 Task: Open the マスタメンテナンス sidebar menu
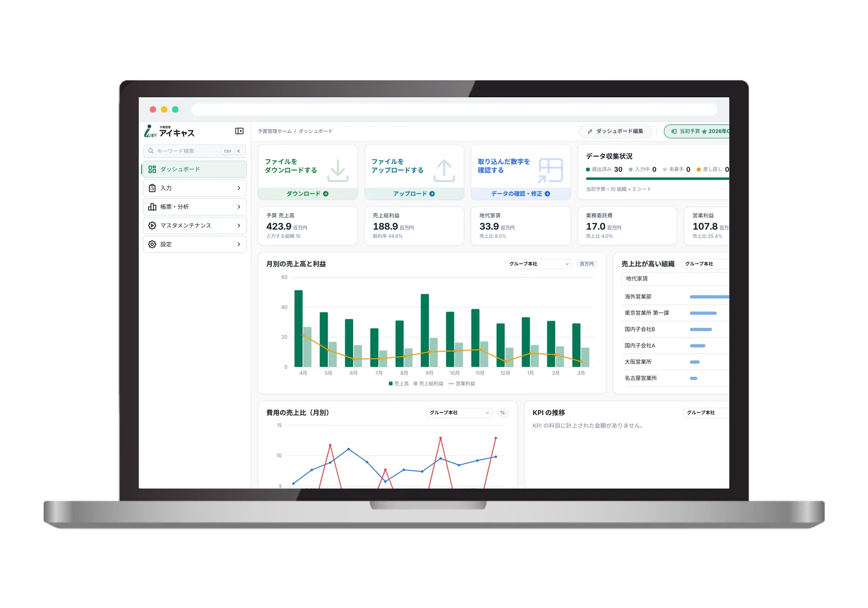coord(194,225)
